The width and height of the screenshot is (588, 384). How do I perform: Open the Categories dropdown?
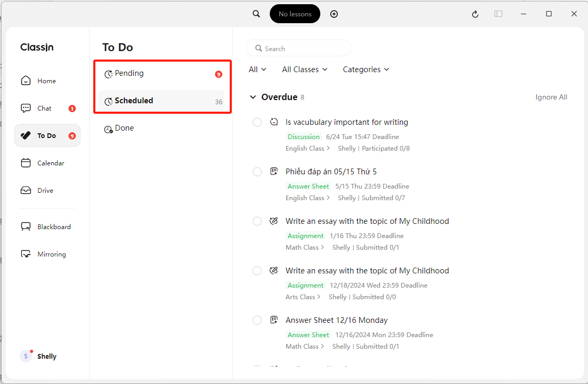[366, 70]
